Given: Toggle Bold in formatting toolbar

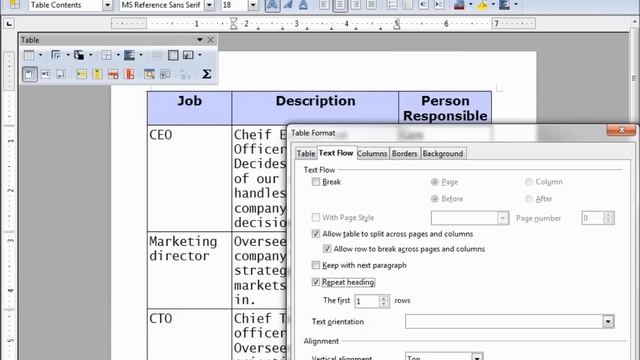Looking at the screenshot, I should tap(272, 5).
